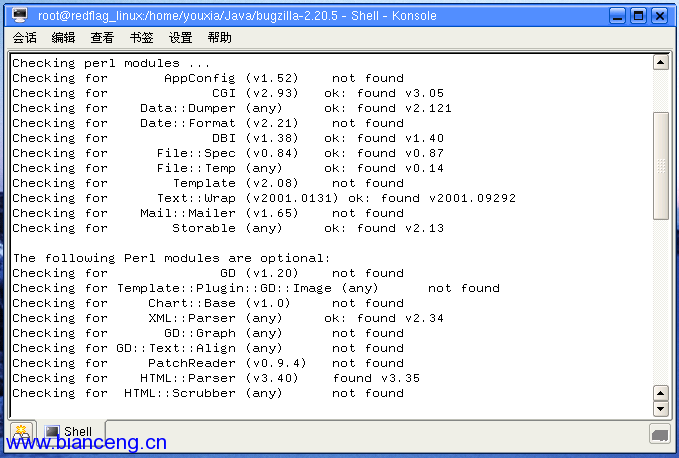Click the Template (v2.08) not found line
This screenshot has height=458, width=679.
coord(208,183)
